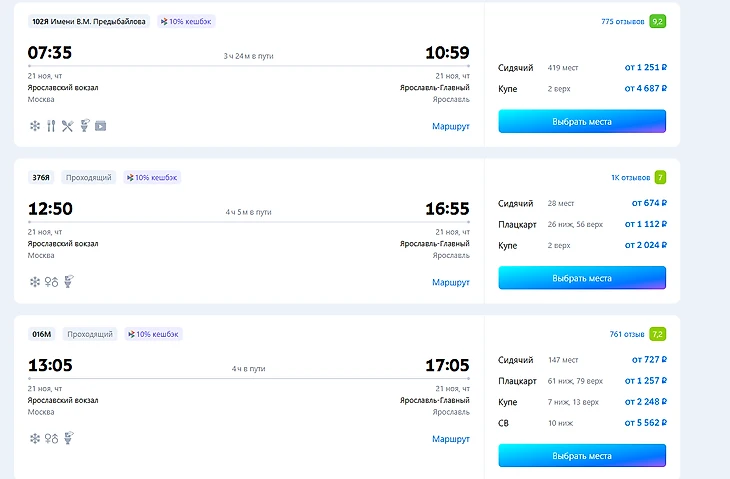Click the "10% кешбэк" badge on train 016М
The width and height of the screenshot is (730, 479).
coord(152,334)
